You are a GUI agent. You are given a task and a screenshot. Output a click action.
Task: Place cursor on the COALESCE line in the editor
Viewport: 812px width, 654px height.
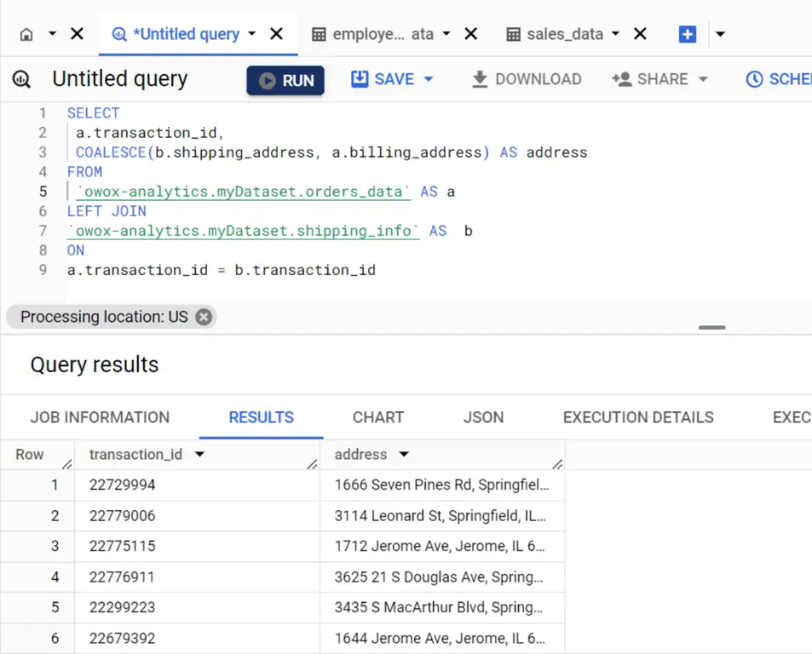coord(331,152)
